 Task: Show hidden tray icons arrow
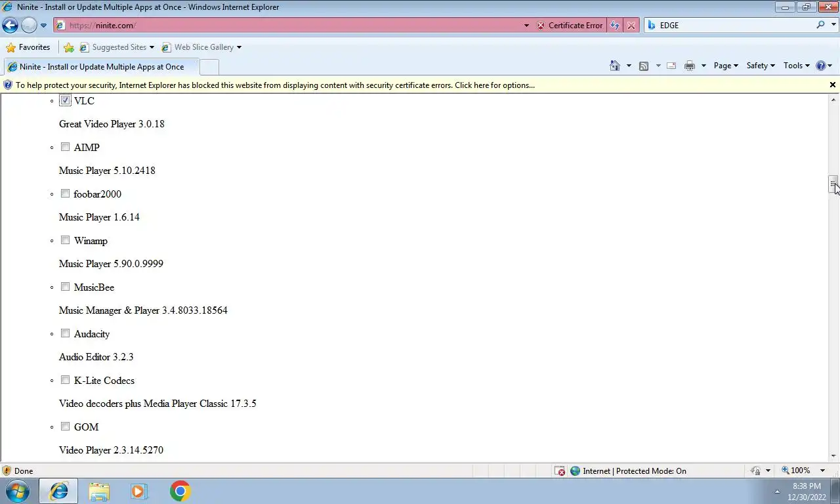pos(777,492)
